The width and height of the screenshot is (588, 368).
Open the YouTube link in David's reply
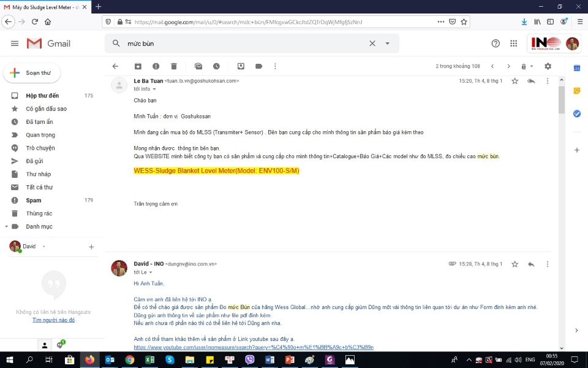click(x=253, y=347)
